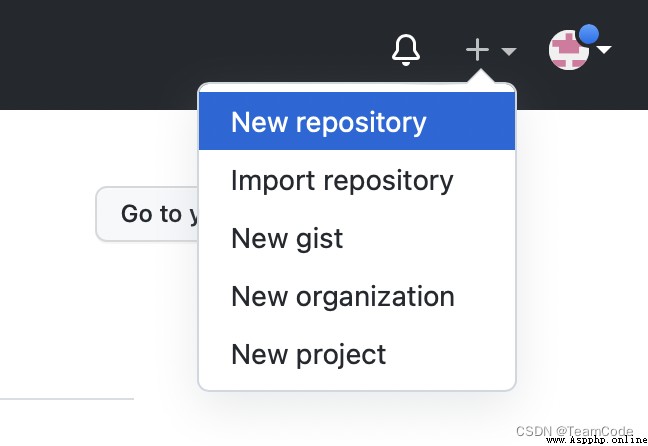Image resolution: width=648 pixels, height=446 pixels.
Task: Click the word organization in the menu
Action: pyautogui.click(x=375, y=298)
